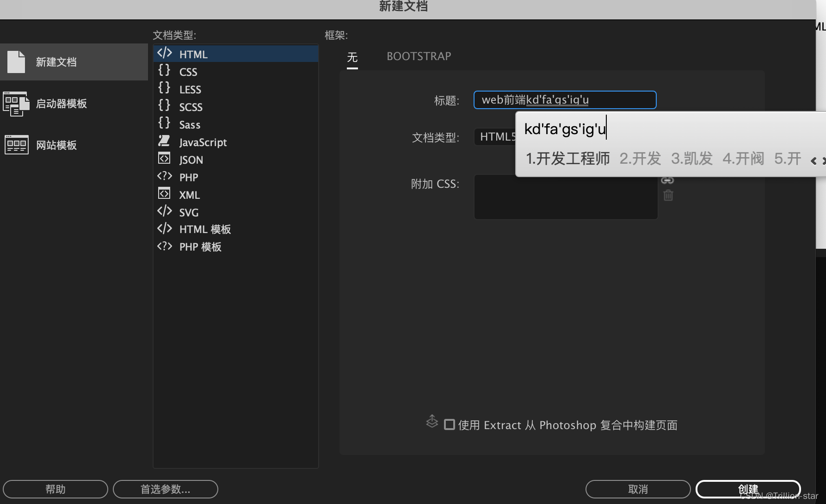Screen dimensions: 826x504
Task: Click the Extract layers icon
Action: coord(432,422)
